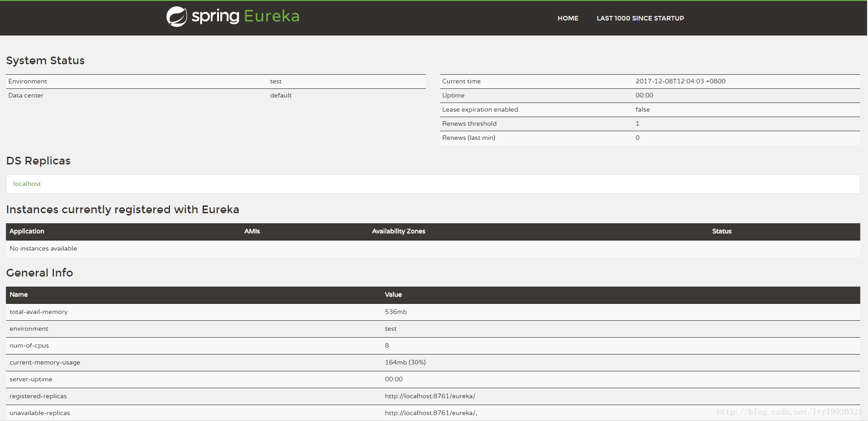
Task: Select the 536mb memory value
Action: coord(396,312)
